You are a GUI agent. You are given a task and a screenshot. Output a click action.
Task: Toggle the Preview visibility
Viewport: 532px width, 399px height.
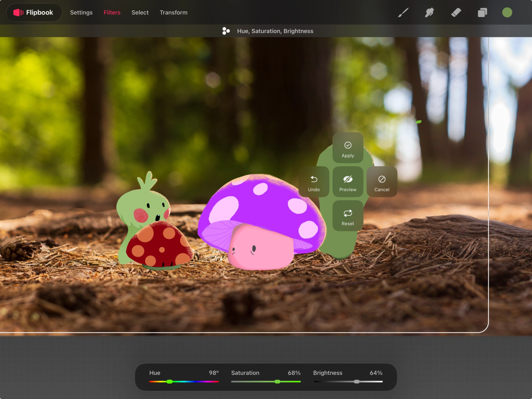348,182
